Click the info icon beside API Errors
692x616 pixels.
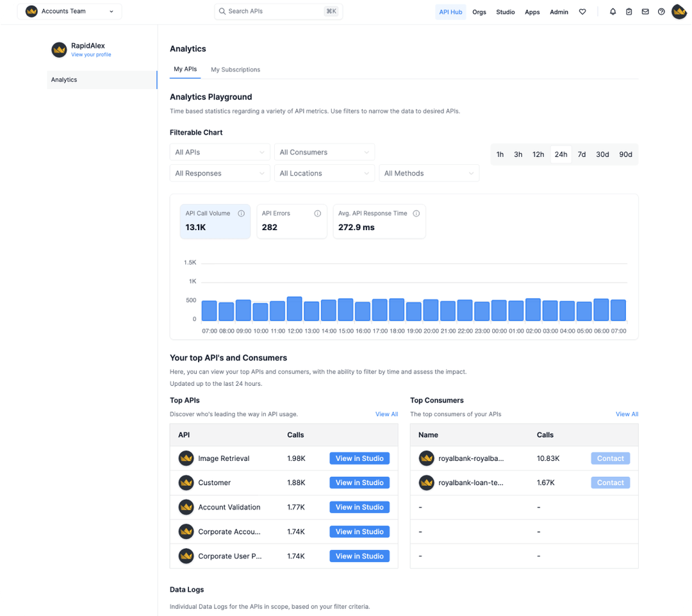pyautogui.click(x=317, y=213)
